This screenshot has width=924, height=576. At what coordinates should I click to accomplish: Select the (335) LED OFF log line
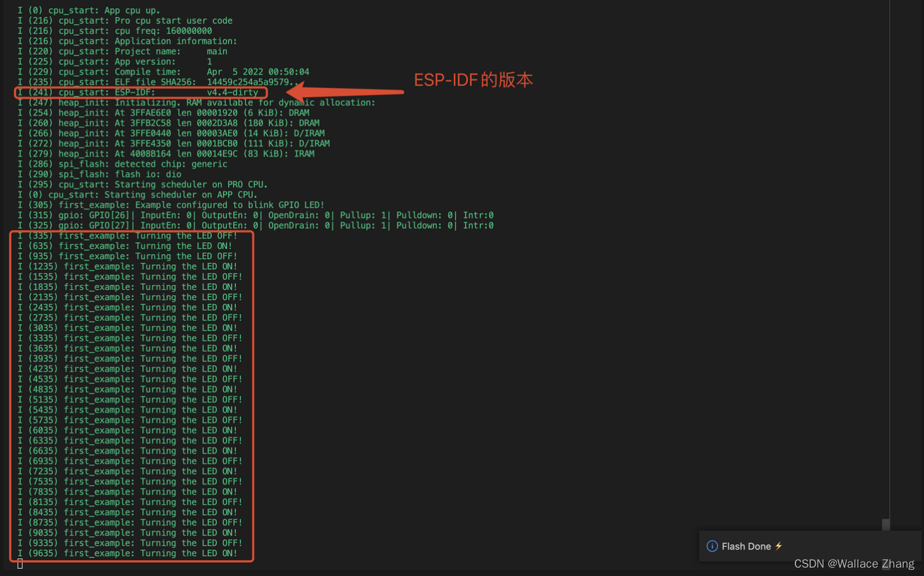(x=127, y=235)
